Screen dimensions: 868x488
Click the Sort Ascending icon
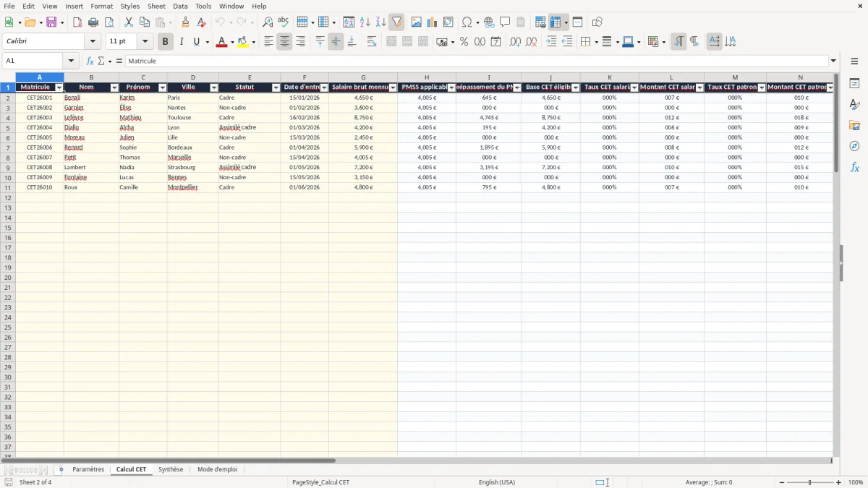click(365, 22)
